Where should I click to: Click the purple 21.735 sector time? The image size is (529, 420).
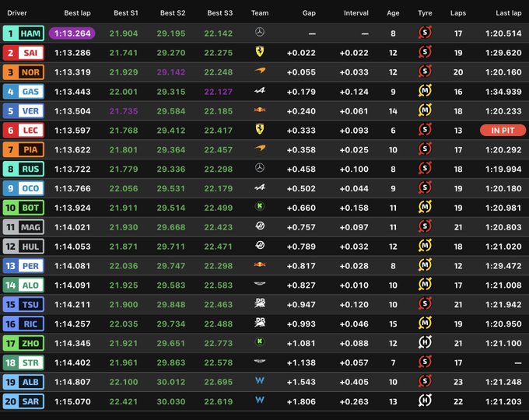coord(124,111)
